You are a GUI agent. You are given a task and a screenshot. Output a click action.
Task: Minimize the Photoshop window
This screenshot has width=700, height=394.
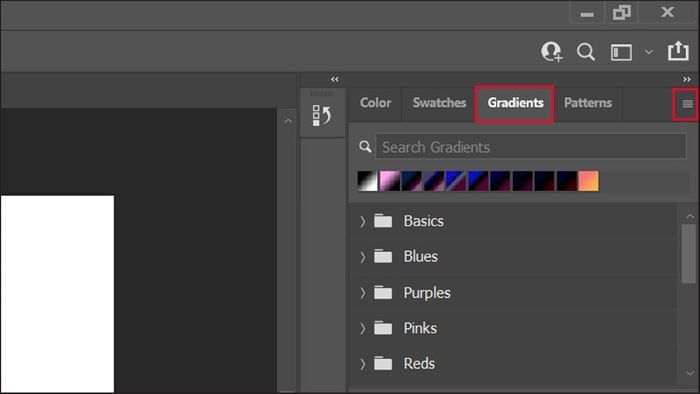click(x=587, y=14)
